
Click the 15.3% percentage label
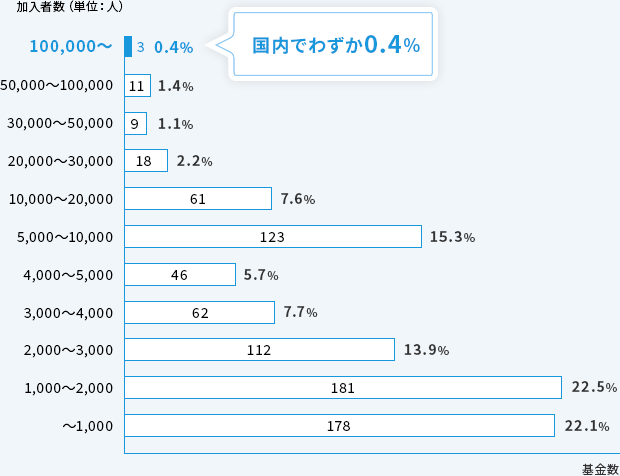(452, 237)
